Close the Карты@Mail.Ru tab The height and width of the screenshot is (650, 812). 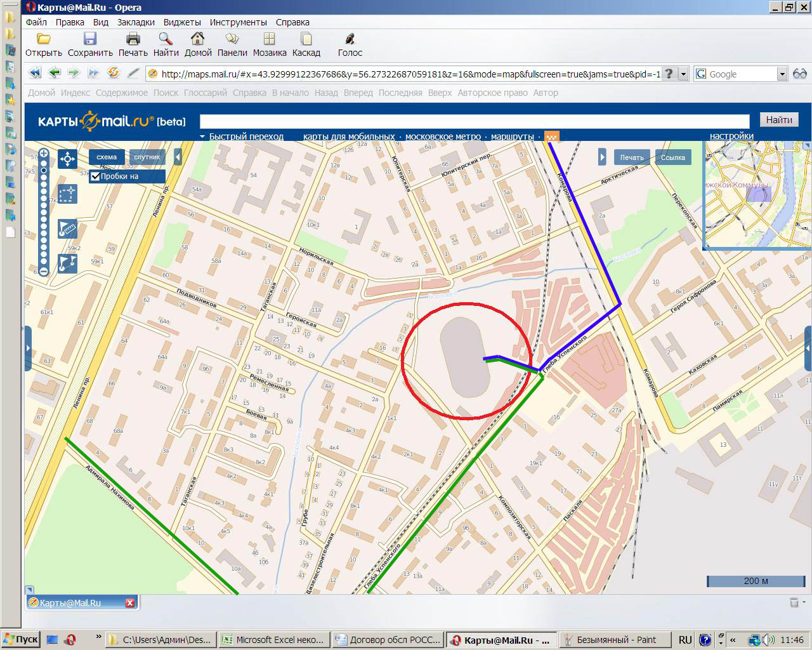click(x=130, y=603)
